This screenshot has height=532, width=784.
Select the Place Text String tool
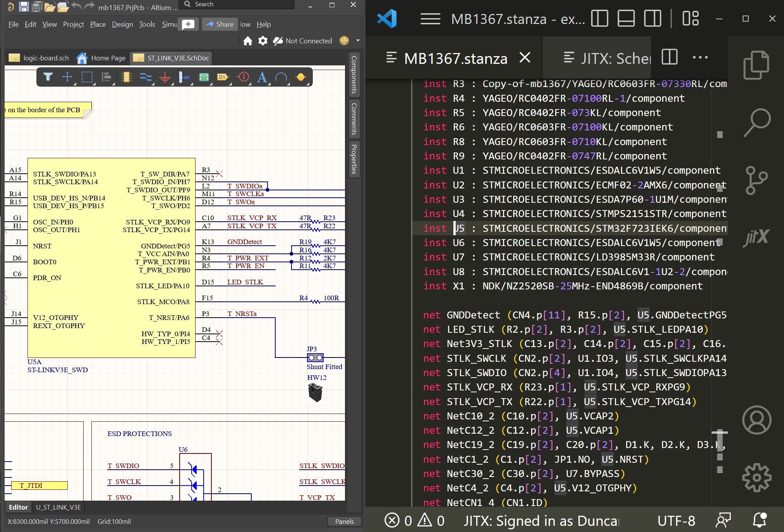(262, 77)
